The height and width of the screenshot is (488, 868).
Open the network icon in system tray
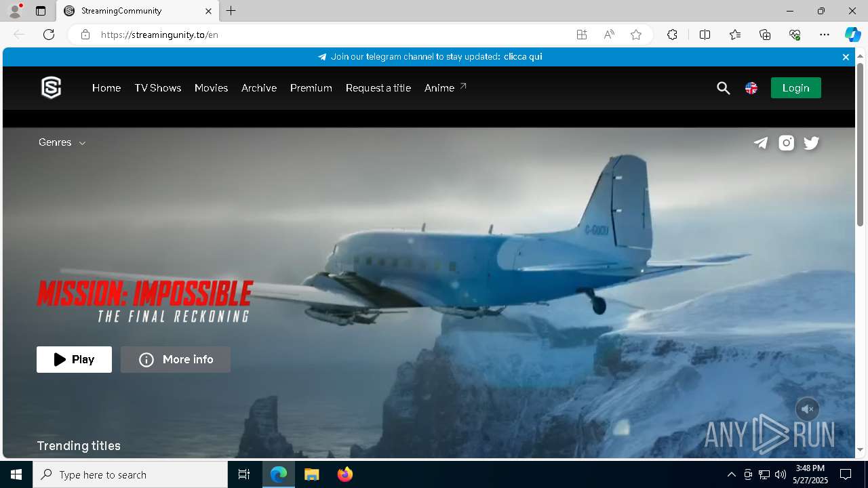pos(764,474)
